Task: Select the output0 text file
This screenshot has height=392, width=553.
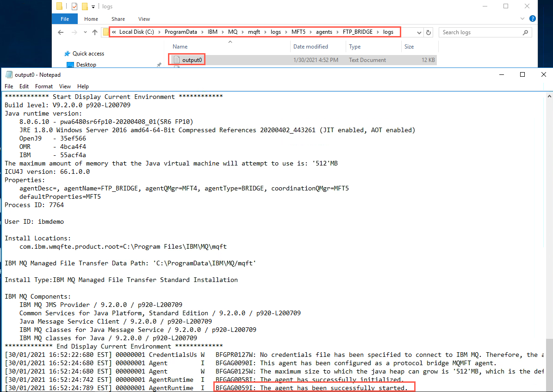Action: tap(192, 60)
